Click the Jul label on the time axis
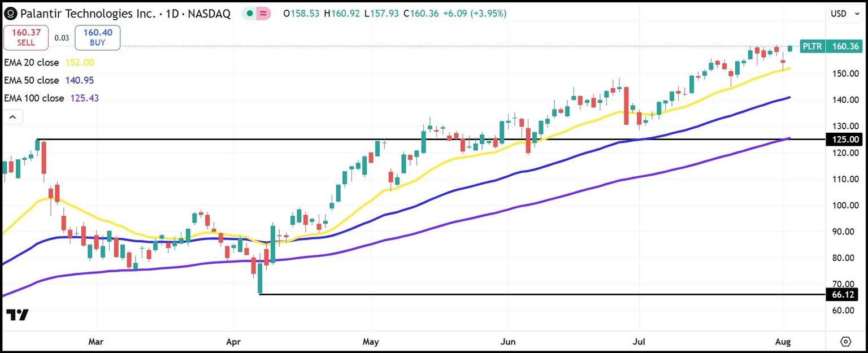868x353 pixels. [x=639, y=342]
